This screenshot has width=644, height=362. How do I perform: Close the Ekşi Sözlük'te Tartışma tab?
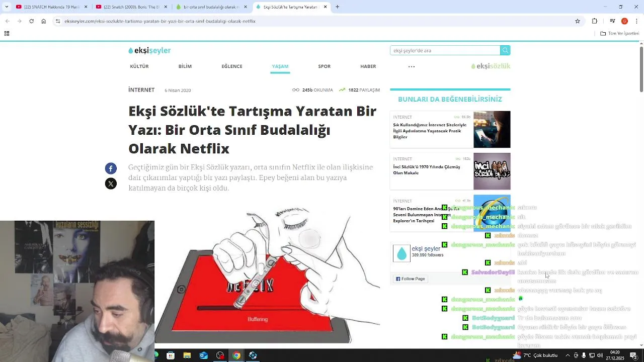325,7
